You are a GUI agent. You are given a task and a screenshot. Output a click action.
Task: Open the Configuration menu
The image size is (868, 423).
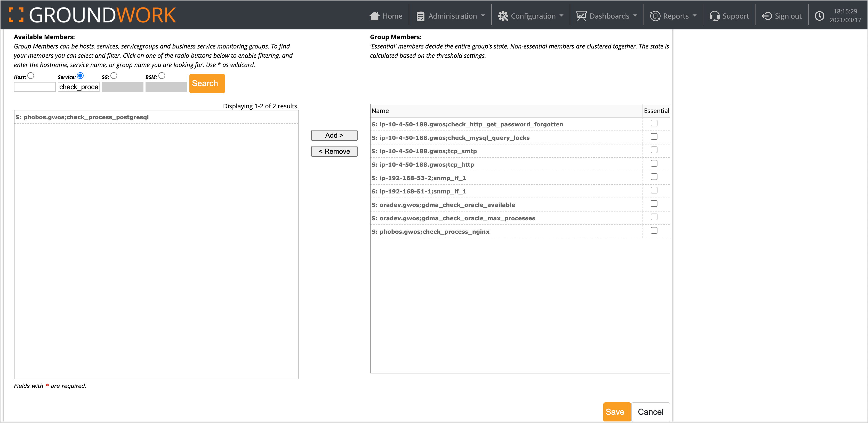pyautogui.click(x=531, y=16)
